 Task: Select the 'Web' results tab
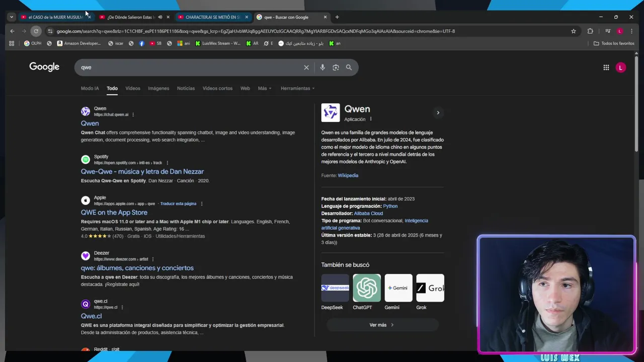tap(245, 88)
